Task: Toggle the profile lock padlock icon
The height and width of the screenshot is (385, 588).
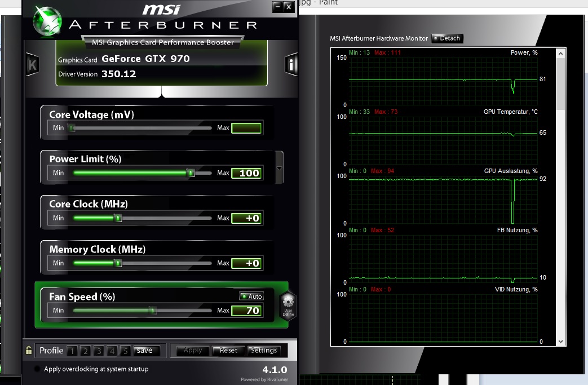Action: [29, 351]
